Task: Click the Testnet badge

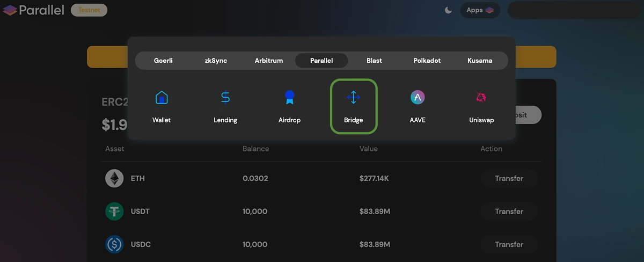Action: (x=89, y=10)
